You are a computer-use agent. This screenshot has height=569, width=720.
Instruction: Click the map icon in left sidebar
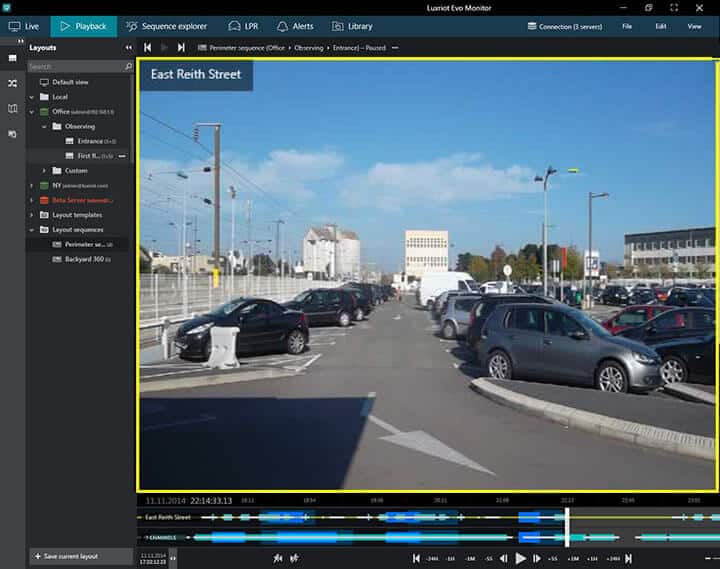[13, 108]
